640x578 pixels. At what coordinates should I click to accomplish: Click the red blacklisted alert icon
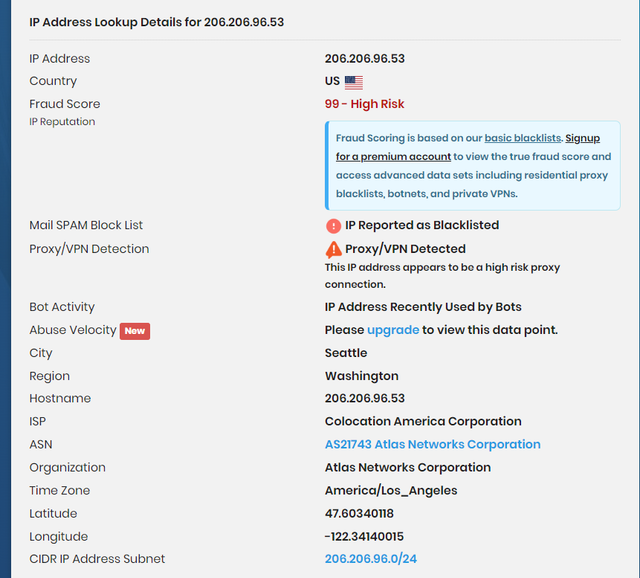[x=333, y=226]
